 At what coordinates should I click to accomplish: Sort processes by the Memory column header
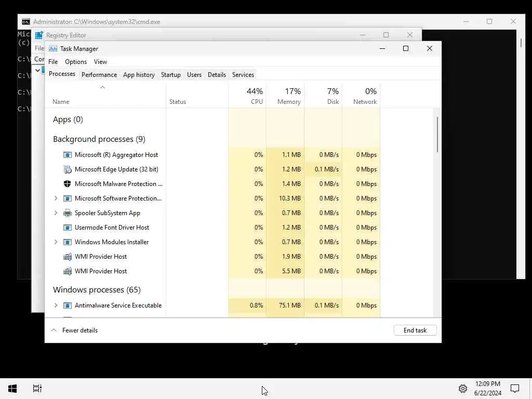click(x=285, y=96)
